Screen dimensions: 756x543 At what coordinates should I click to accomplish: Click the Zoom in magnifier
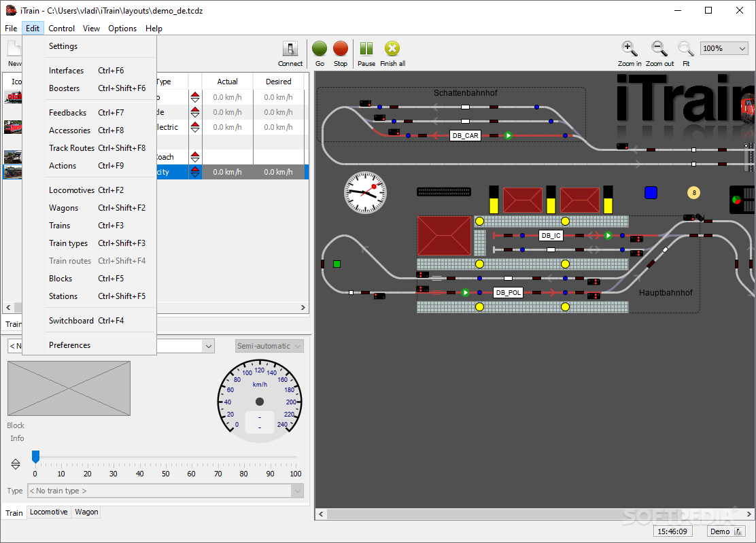point(629,49)
